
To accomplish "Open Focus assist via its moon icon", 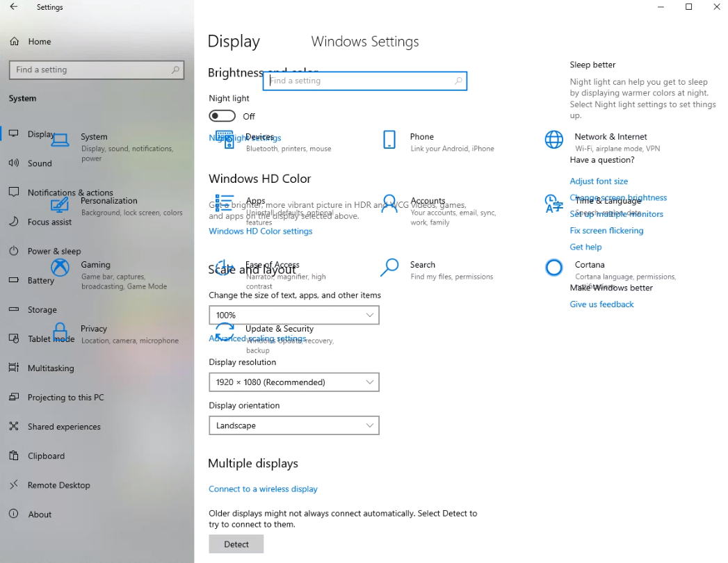I will click(14, 222).
